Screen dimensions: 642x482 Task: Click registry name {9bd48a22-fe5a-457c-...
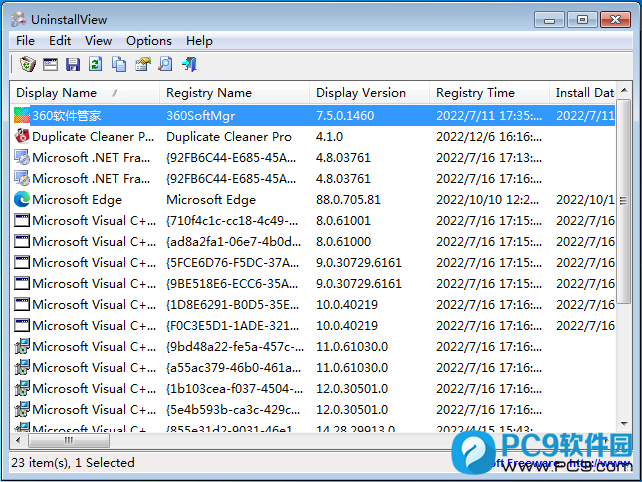coord(235,347)
